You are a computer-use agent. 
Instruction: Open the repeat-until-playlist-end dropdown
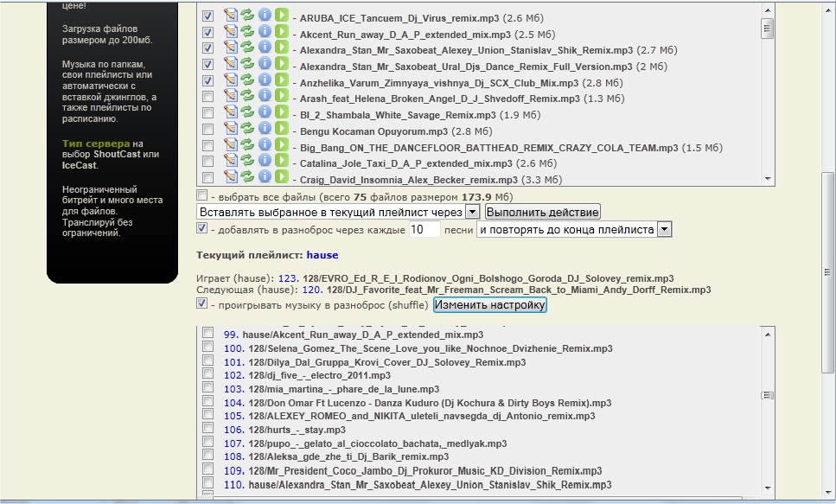click(664, 230)
